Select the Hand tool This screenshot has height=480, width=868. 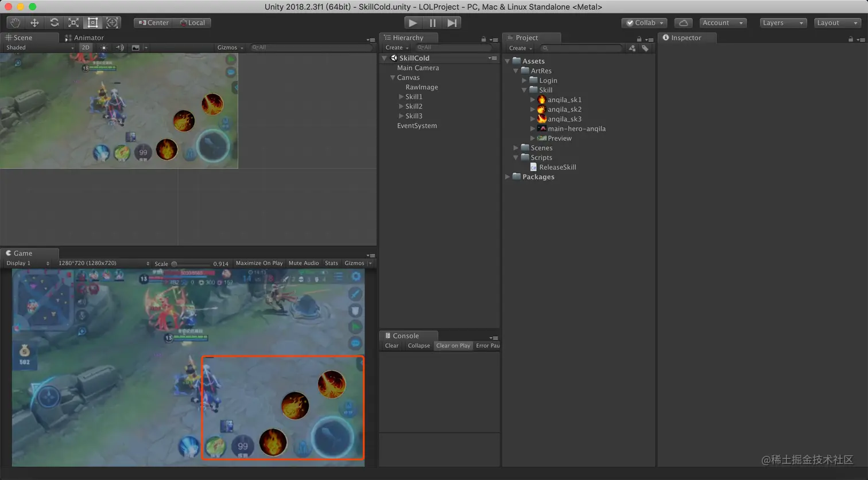15,22
